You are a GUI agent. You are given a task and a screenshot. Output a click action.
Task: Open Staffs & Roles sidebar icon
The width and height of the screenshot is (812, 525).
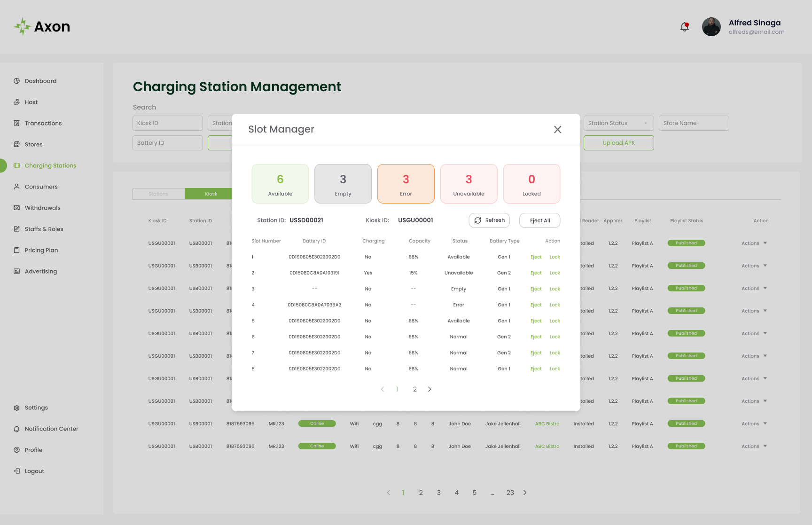pos(16,229)
